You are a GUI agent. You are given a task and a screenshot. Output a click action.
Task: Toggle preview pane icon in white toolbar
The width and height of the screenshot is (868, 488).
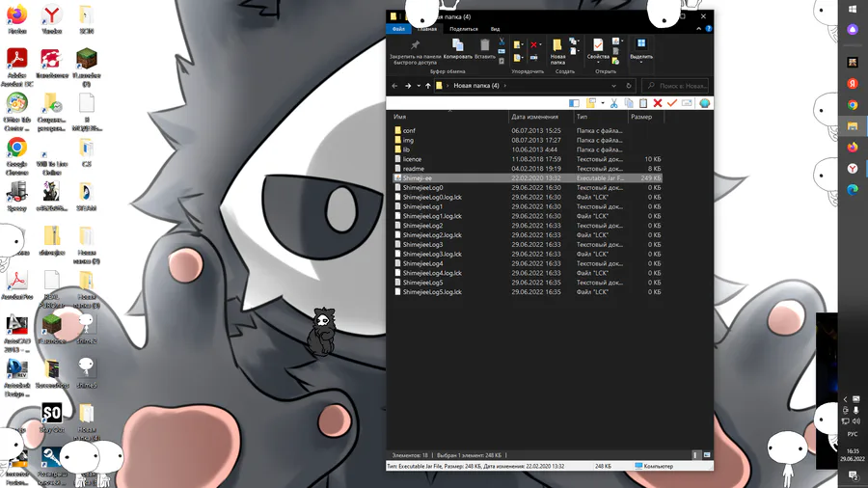574,103
